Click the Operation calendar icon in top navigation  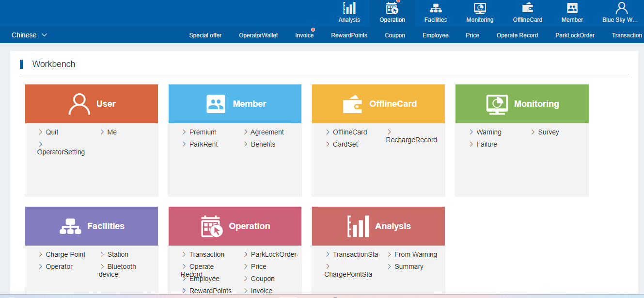click(x=392, y=9)
